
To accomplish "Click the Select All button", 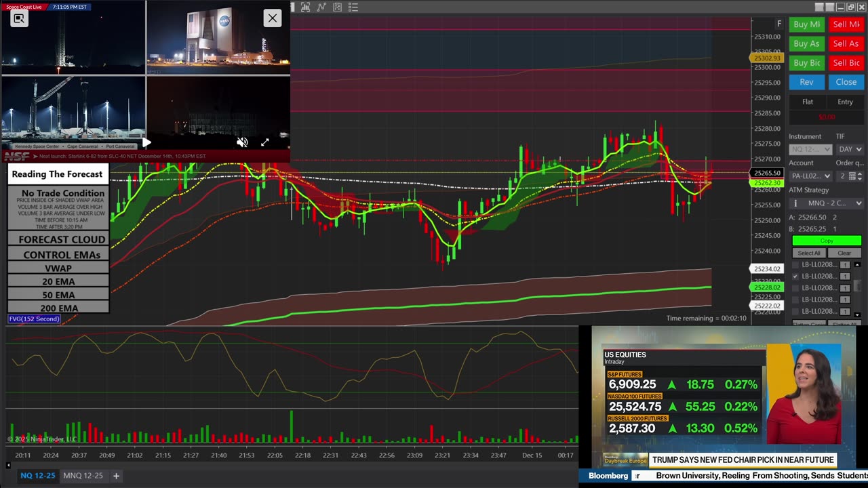I will [x=808, y=253].
